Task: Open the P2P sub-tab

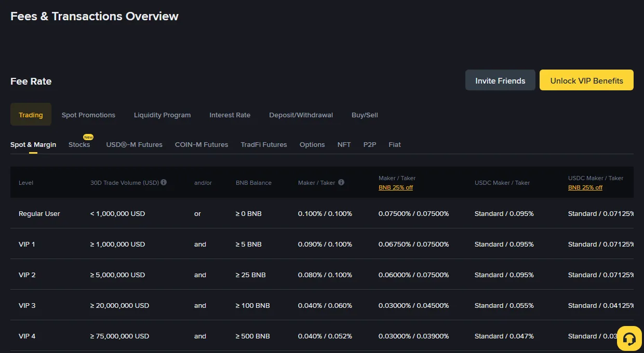Action: point(370,144)
